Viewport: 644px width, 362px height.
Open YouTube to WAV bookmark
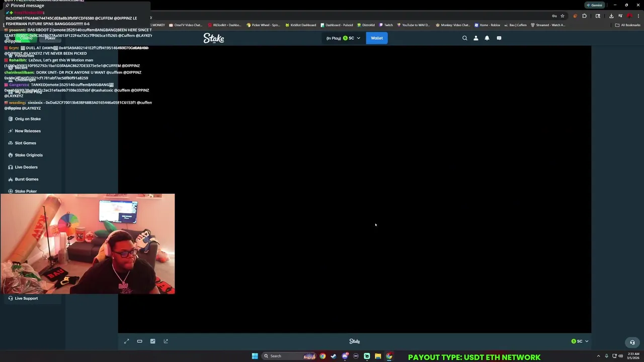point(413,25)
